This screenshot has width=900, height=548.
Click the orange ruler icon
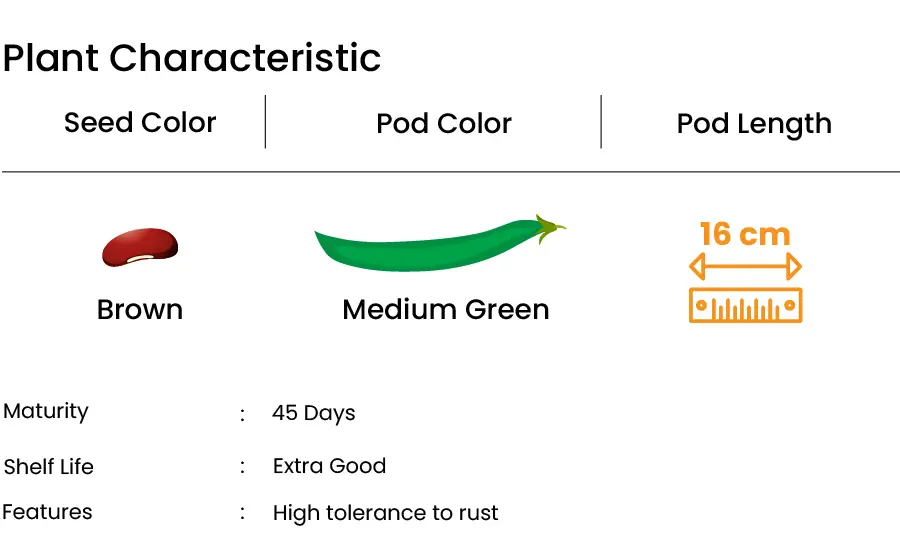pyautogui.click(x=745, y=305)
